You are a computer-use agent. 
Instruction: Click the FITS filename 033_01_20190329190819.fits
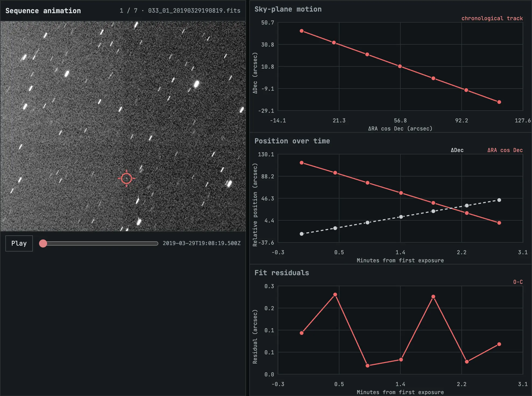click(194, 10)
